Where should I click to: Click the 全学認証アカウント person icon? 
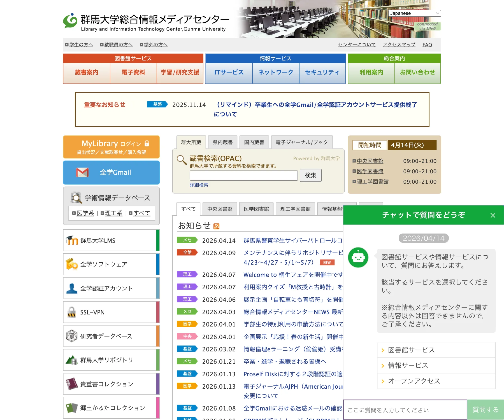(72, 288)
